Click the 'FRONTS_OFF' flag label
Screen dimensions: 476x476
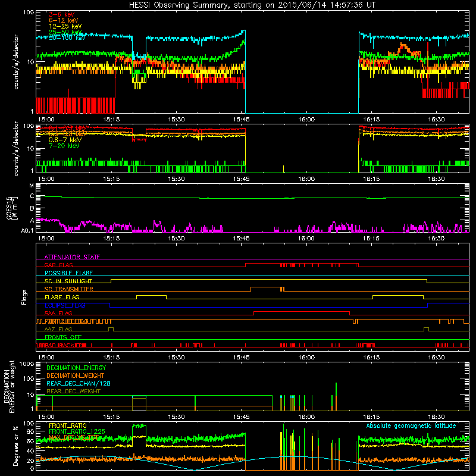[63, 337]
